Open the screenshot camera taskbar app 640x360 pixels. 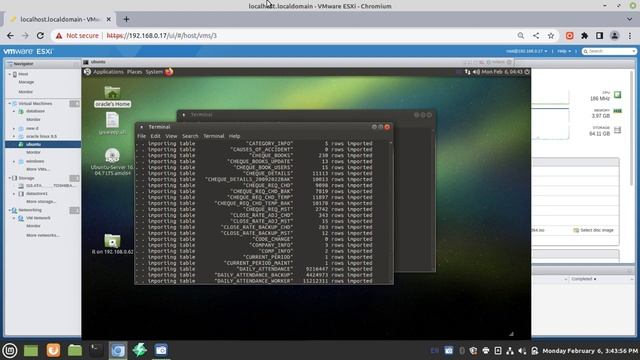[x=161, y=350]
